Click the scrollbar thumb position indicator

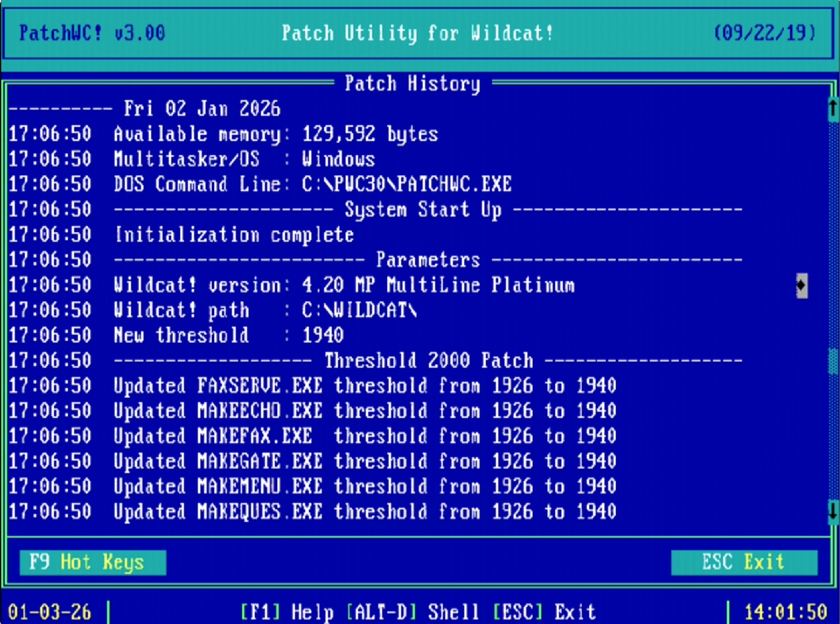pyautogui.click(x=833, y=362)
